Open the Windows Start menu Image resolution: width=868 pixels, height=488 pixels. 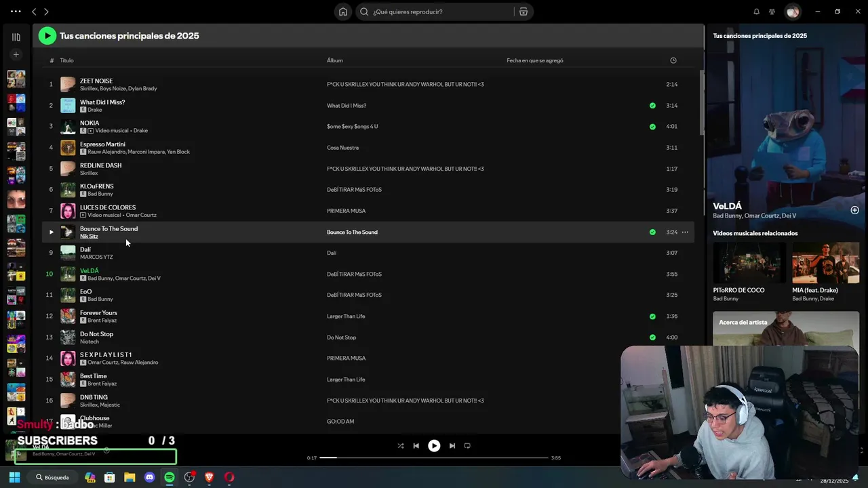coord(14,477)
